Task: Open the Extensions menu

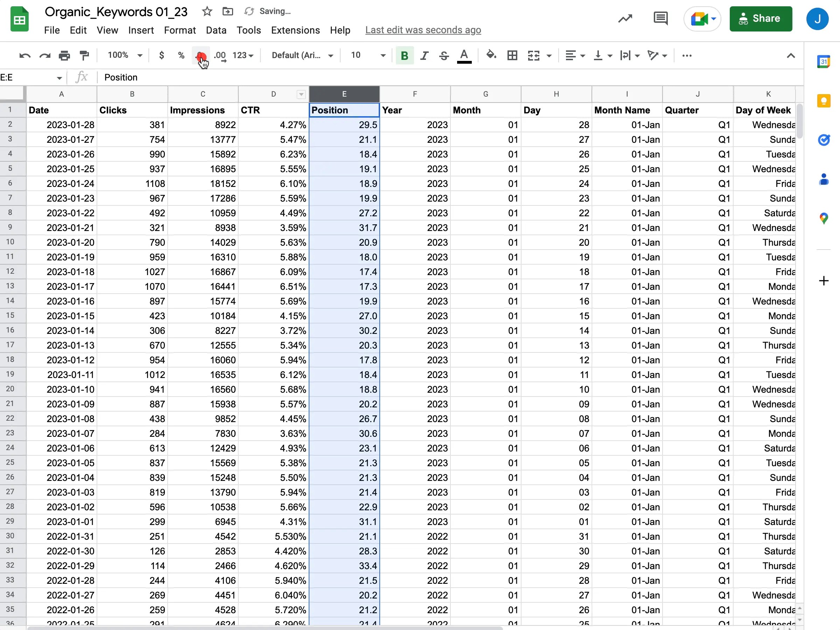Action: 295,30
